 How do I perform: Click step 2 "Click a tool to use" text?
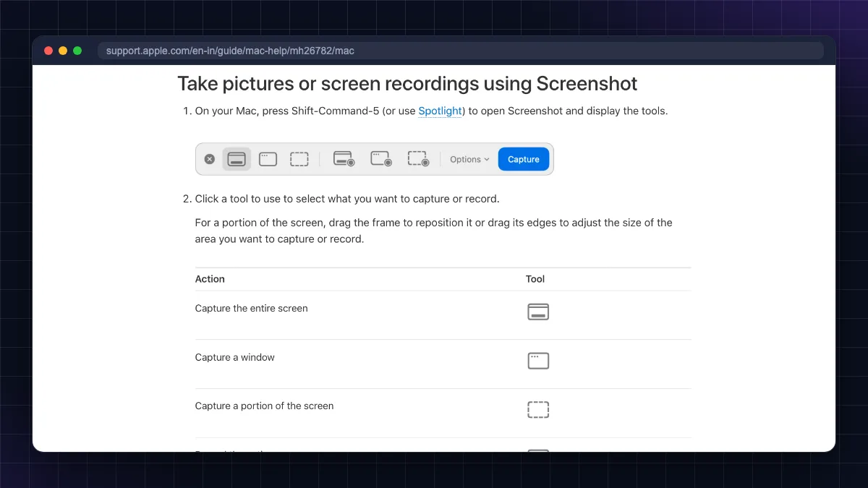[347, 199]
